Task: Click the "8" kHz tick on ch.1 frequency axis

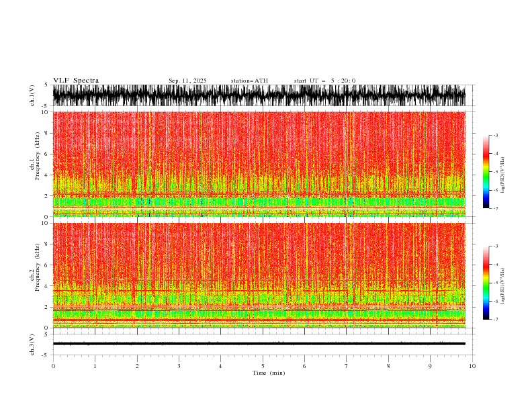Action: coord(46,133)
